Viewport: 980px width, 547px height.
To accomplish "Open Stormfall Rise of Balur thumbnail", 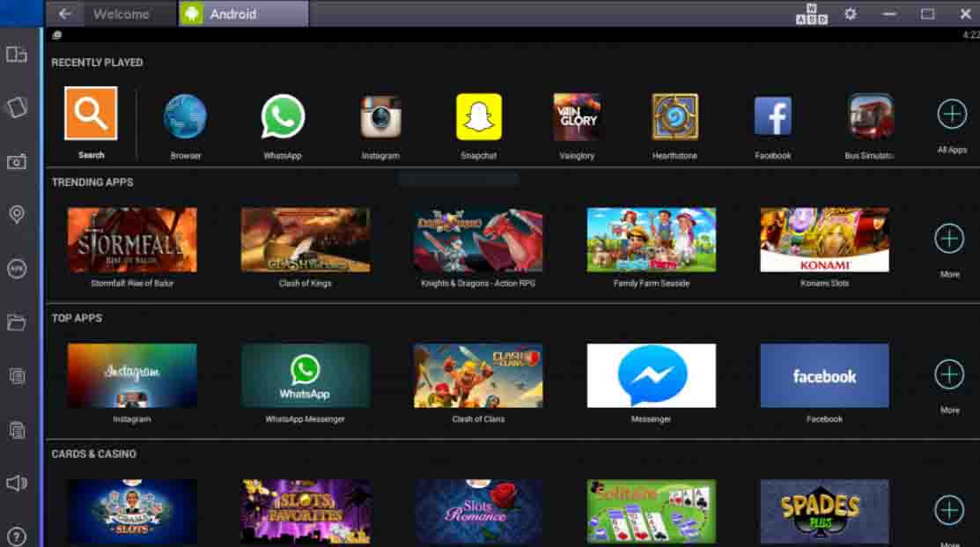I will pos(132,240).
